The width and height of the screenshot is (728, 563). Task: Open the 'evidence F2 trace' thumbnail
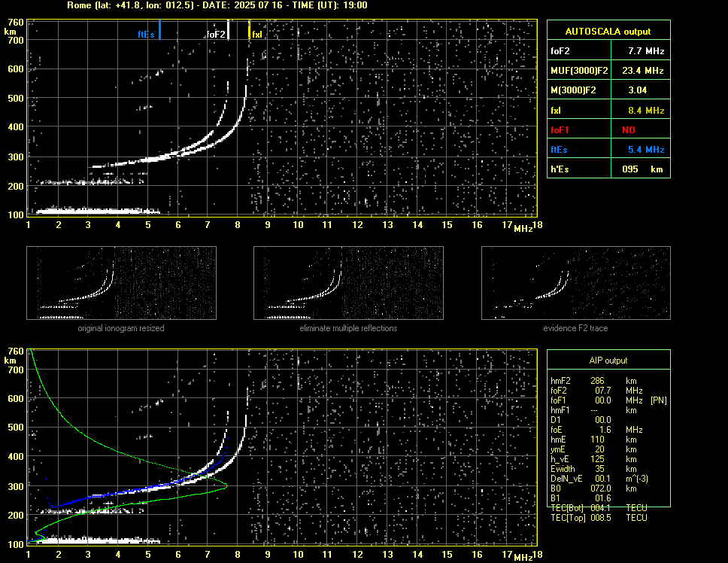click(576, 283)
